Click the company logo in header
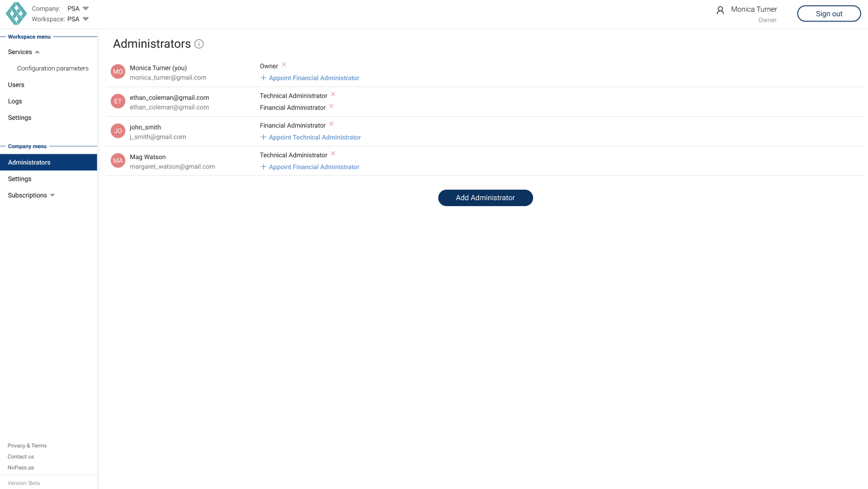The image size is (868, 489). point(16,14)
